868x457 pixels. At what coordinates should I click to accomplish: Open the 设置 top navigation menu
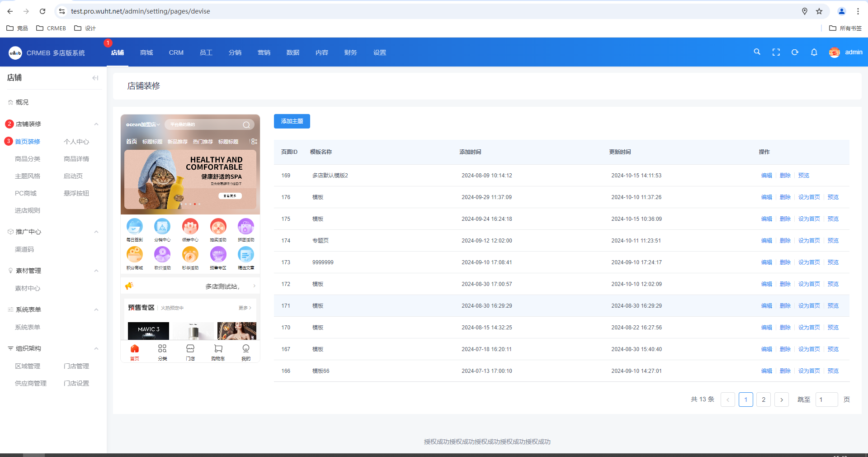pyautogui.click(x=379, y=52)
